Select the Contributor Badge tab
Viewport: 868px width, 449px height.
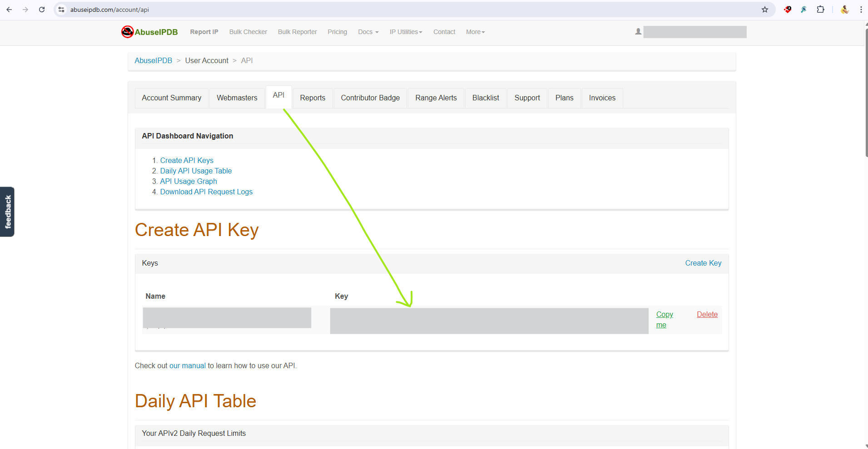[370, 98]
